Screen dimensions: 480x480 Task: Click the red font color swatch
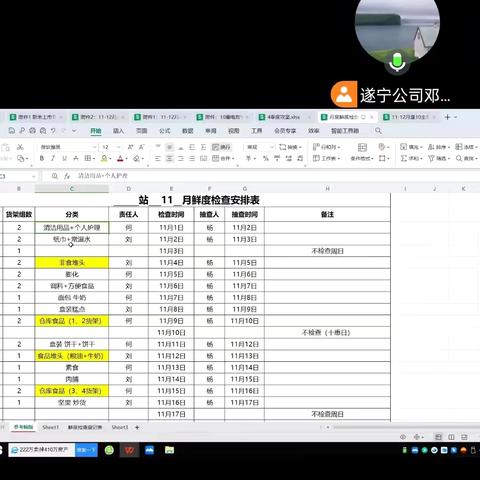tap(120, 159)
